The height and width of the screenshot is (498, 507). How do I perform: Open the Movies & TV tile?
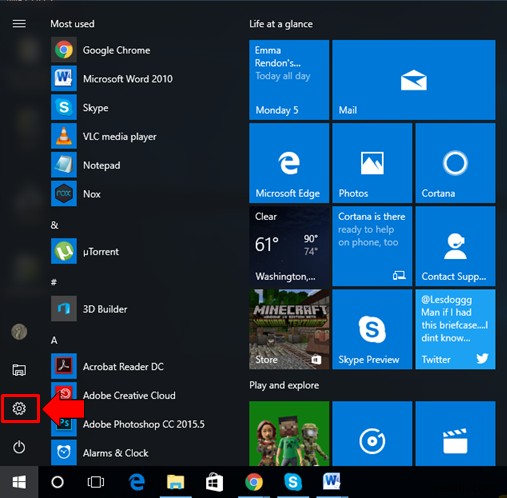[x=455, y=433]
